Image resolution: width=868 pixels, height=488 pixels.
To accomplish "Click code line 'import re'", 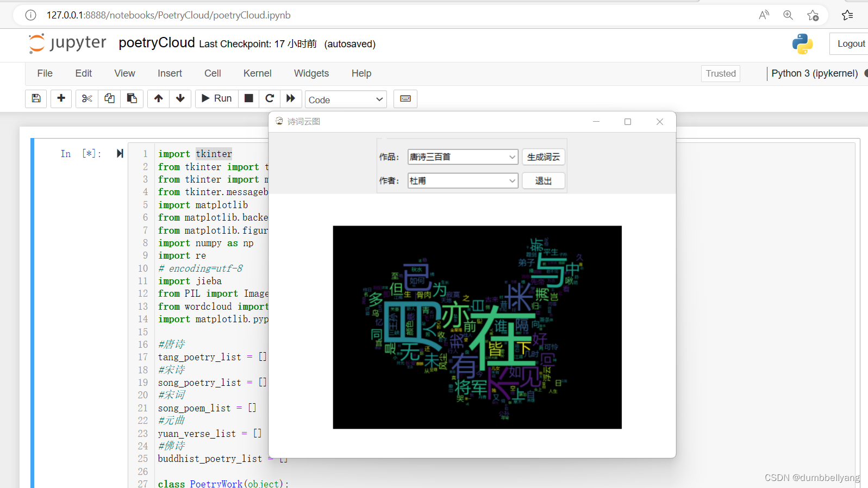I will pos(182,255).
